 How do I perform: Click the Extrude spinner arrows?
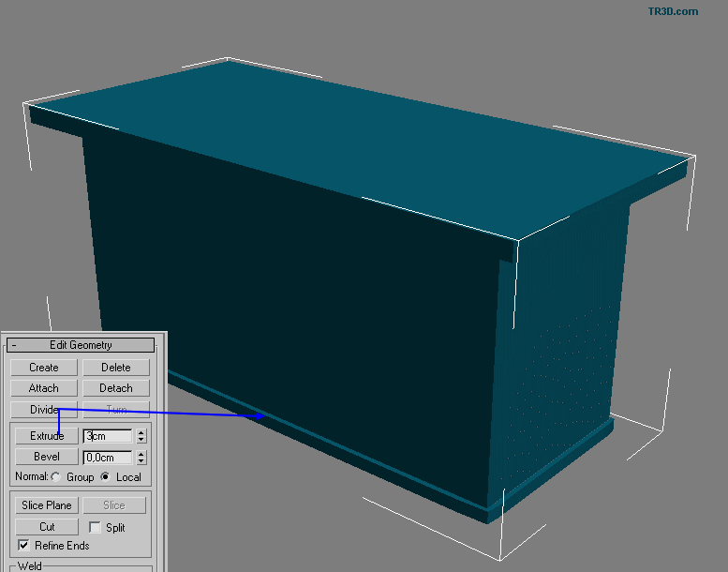(141, 436)
